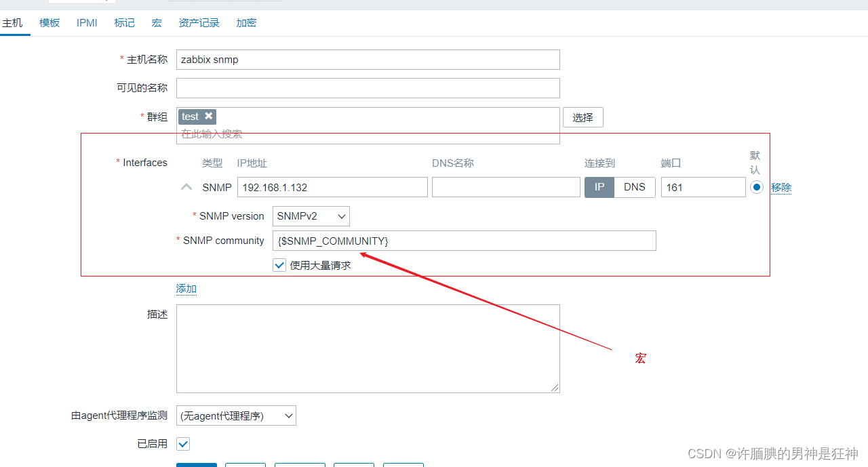Click the 移除 interface link
868x467 pixels.
781,188
